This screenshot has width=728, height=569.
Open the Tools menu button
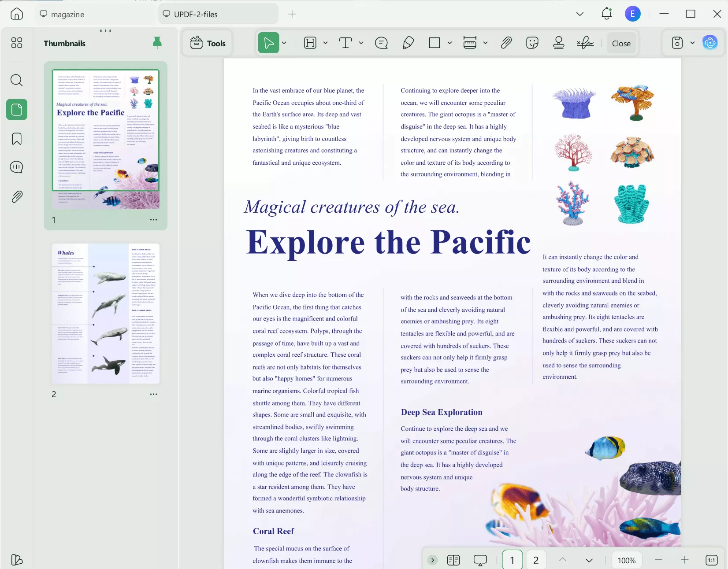pos(208,43)
